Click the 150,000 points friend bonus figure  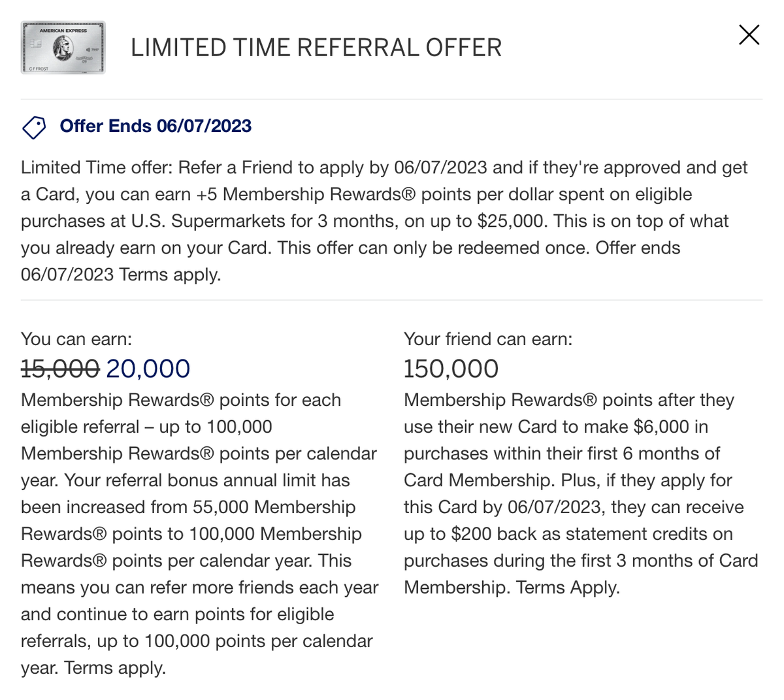pyautogui.click(x=451, y=368)
